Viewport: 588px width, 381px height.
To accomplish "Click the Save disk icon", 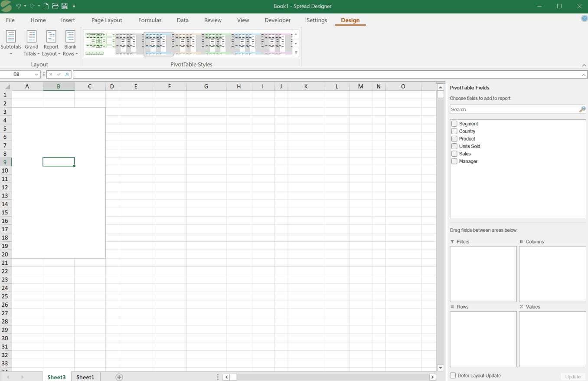I will [x=64, y=6].
